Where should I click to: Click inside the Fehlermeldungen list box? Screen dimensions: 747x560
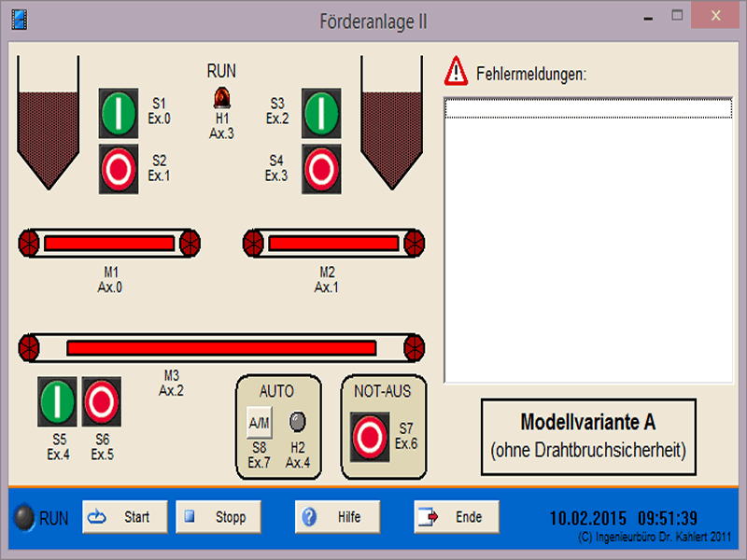(x=587, y=243)
